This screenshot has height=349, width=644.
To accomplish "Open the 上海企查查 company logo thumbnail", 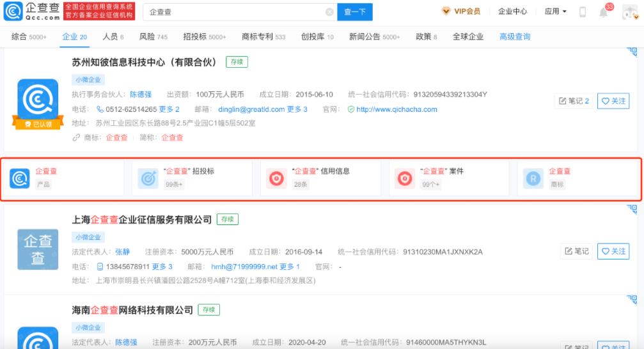I will pyautogui.click(x=38, y=249).
